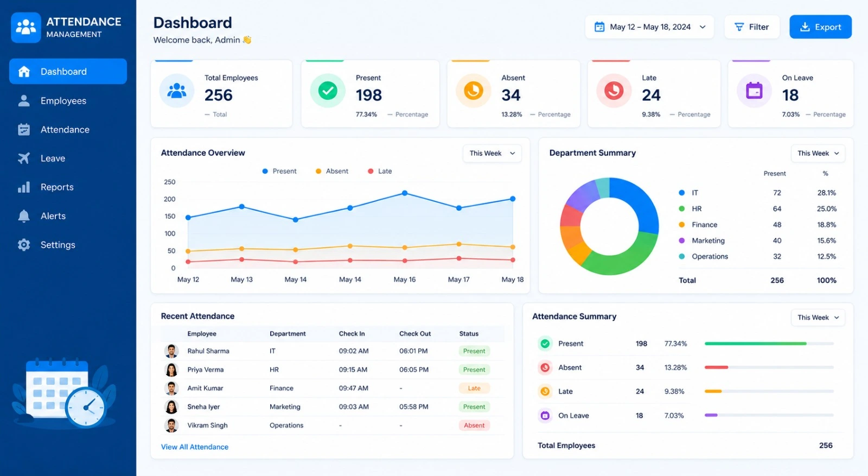Click the Filter button
The width and height of the screenshot is (868, 476).
(752, 27)
